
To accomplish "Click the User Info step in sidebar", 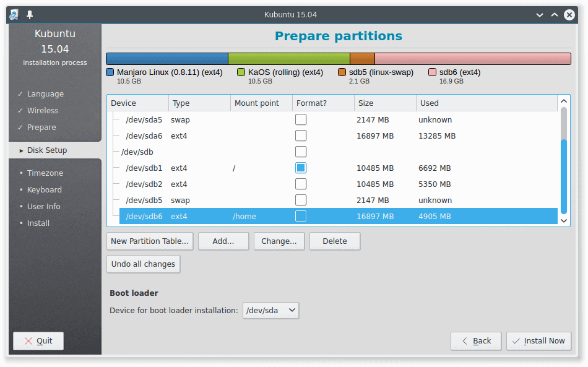I will coord(43,207).
